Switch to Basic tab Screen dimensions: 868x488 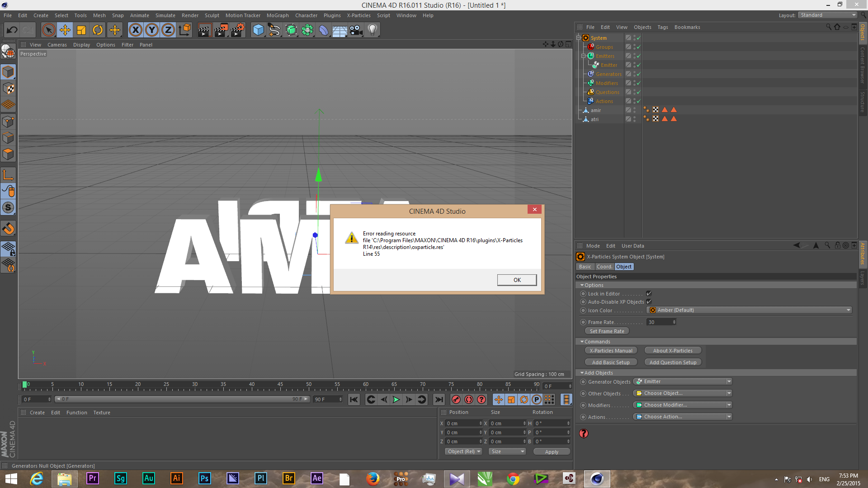[x=585, y=267]
